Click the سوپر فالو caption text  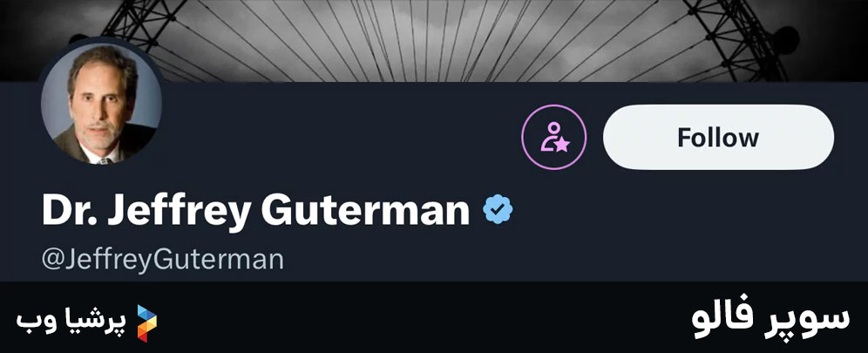pyautogui.click(x=770, y=319)
